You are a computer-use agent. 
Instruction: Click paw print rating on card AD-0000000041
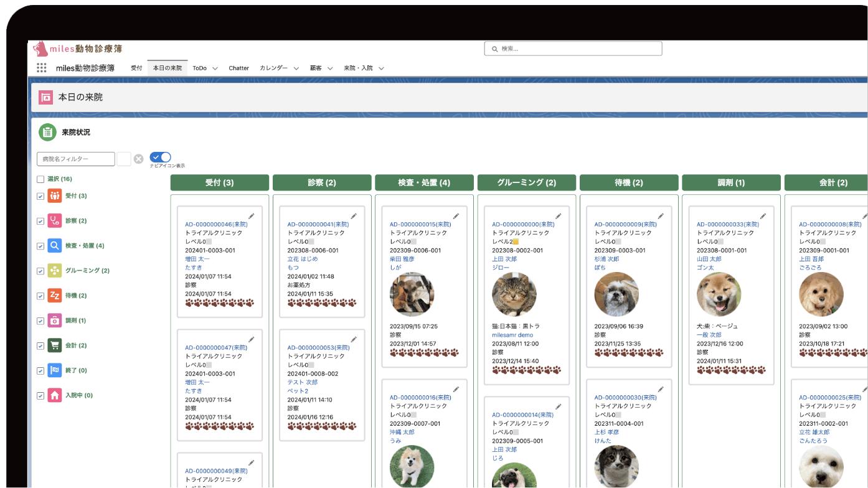click(x=322, y=303)
